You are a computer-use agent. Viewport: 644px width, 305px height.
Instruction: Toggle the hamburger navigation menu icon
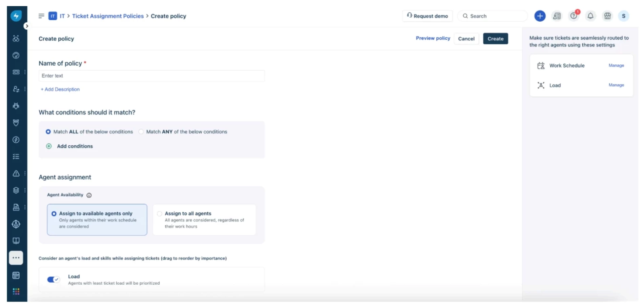point(41,16)
